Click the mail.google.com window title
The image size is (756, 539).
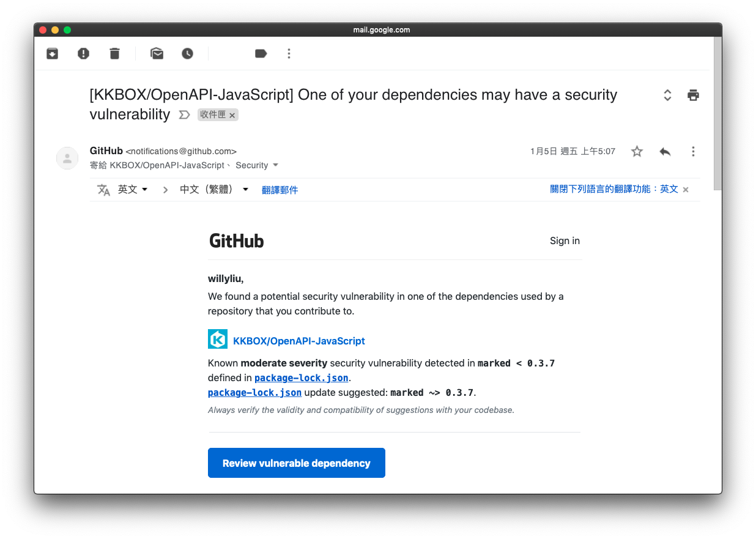point(382,29)
